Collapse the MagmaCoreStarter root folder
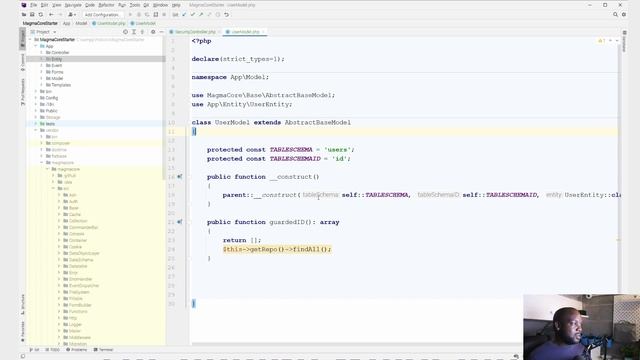640x360 pixels. click(x=30, y=40)
